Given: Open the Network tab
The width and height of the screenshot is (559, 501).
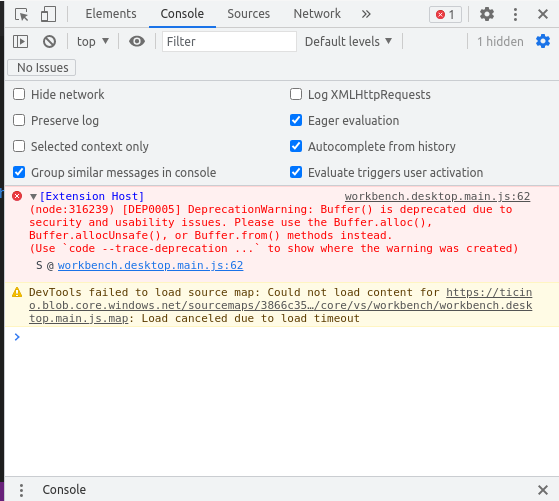Looking at the screenshot, I should point(317,14).
